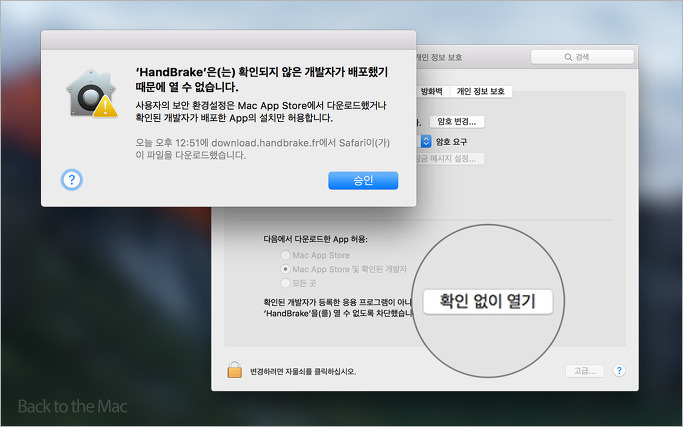The image size is (683, 427).
Task: Click 변경하려면 자물쇠를 클릭하십시오 text
Action: (303, 372)
